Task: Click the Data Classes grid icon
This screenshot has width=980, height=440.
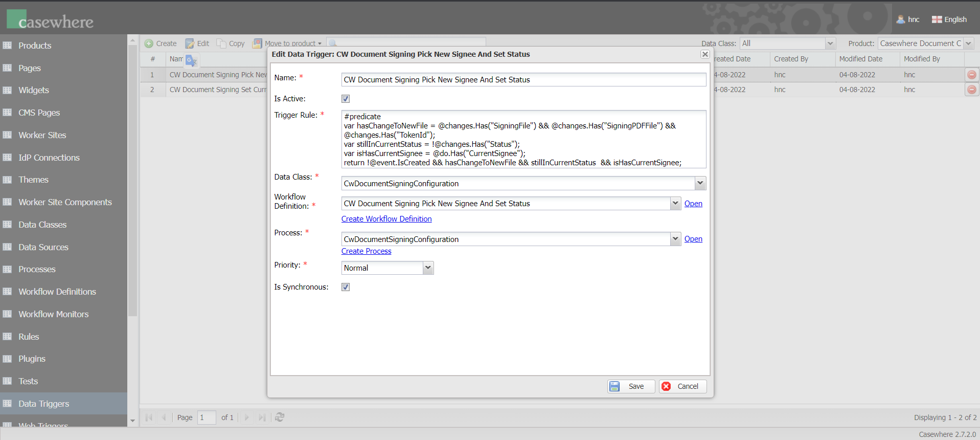Action: tap(7, 225)
